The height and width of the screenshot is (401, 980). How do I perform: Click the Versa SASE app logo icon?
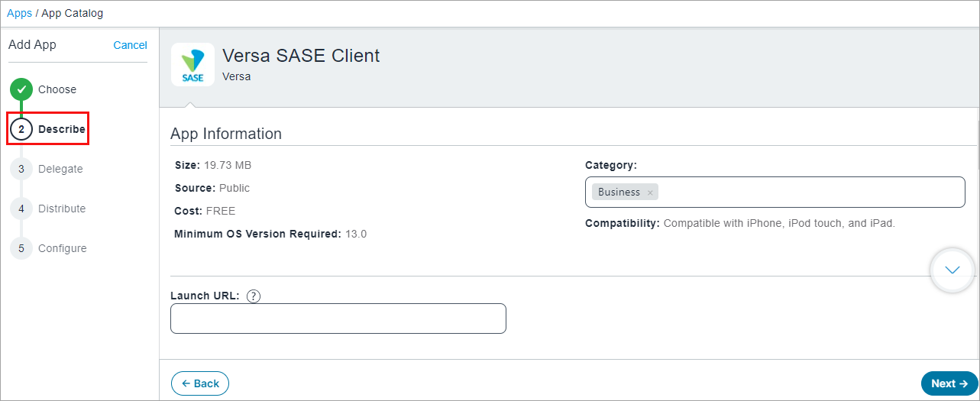tap(192, 65)
